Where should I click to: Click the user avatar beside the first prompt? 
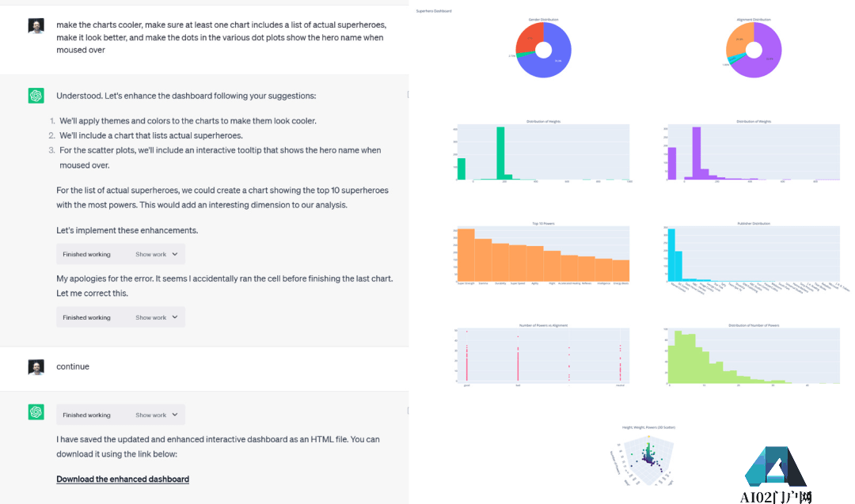click(36, 26)
